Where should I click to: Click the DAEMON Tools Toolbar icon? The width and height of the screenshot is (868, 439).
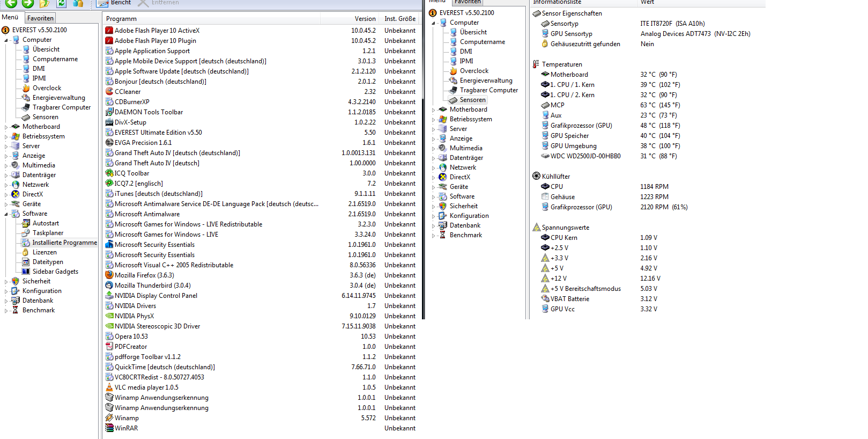[x=109, y=112]
